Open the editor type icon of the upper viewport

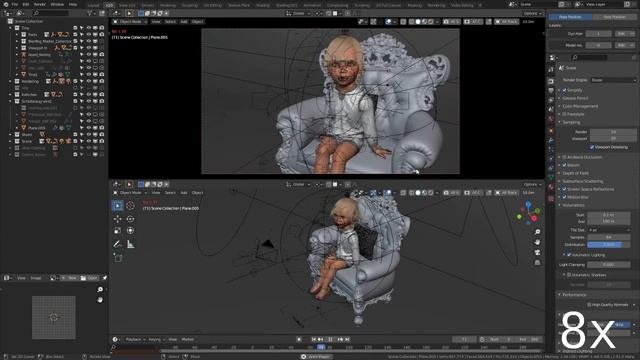tap(117, 13)
